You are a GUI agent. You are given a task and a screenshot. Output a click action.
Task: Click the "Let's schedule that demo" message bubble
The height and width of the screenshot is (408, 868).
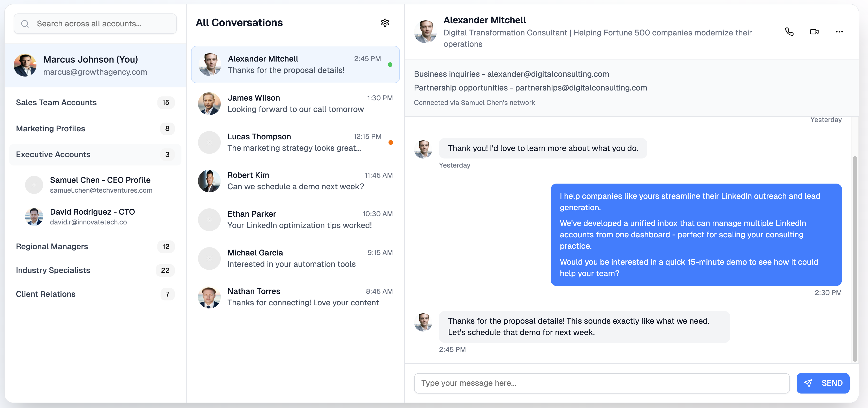pyautogui.click(x=584, y=327)
